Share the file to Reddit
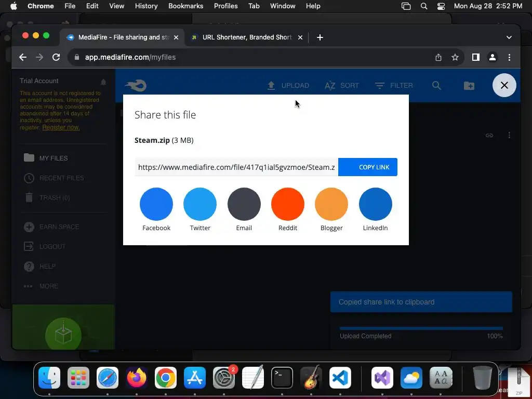532x399 pixels. pyautogui.click(x=288, y=204)
